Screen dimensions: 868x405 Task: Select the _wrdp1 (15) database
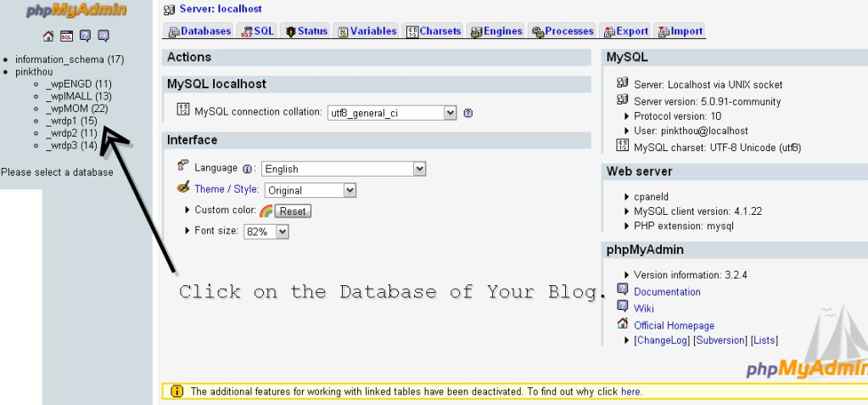tap(71, 121)
